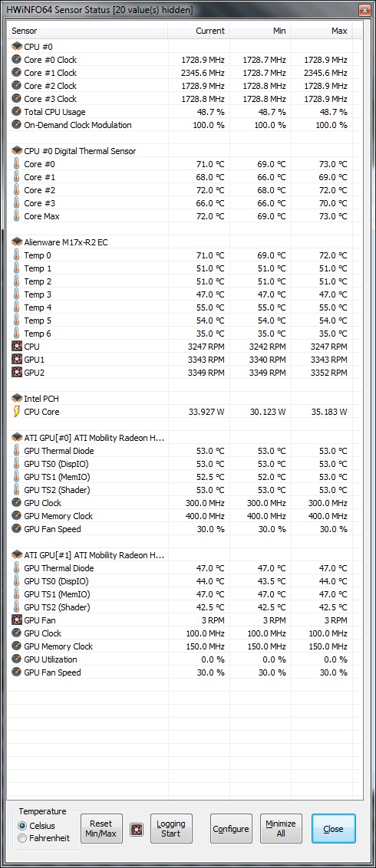The width and height of the screenshot is (376, 868).
Task: Select the Celsius temperature option
Action: [x=21, y=826]
